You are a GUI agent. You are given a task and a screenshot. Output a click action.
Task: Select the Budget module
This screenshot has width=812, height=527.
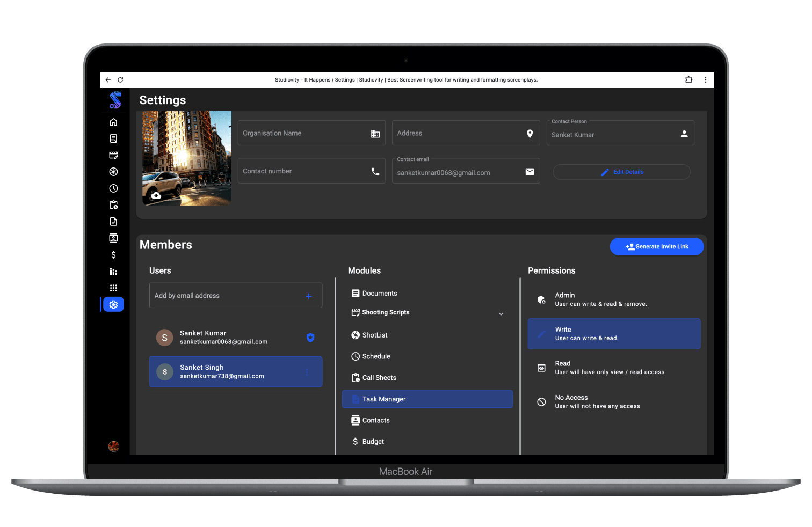pyautogui.click(x=427, y=442)
